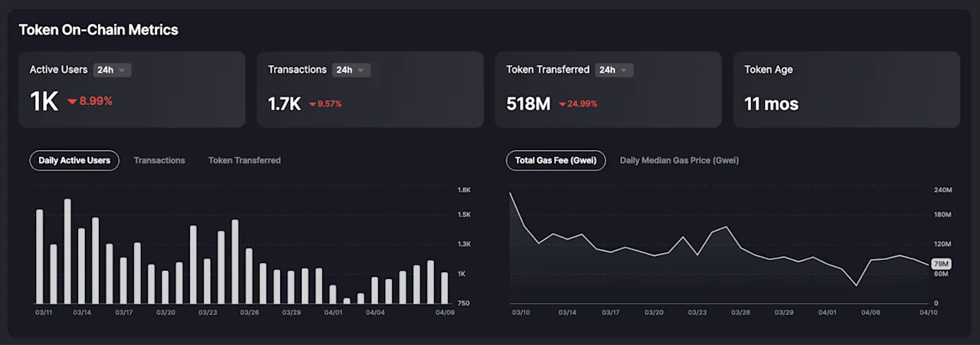The width and height of the screenshot is (980, 345).
Task: Click the 04/06 date label on gas chart
Action: (x=871, y=312)
